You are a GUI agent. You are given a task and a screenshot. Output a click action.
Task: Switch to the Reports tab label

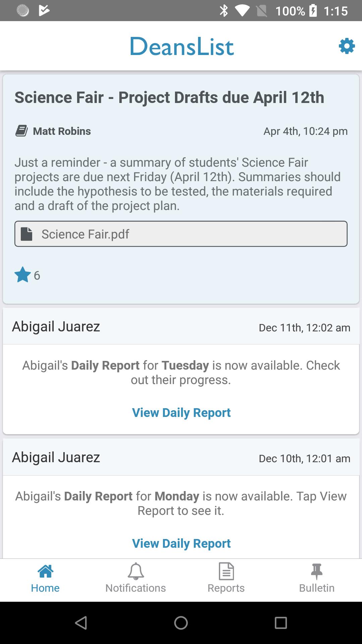[226, 588]
